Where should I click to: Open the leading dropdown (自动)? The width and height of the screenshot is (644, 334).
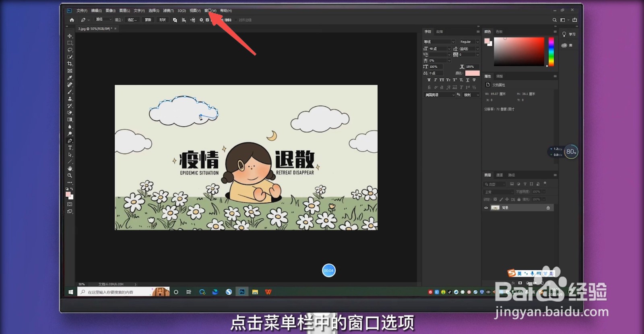[x=469, y=49]
